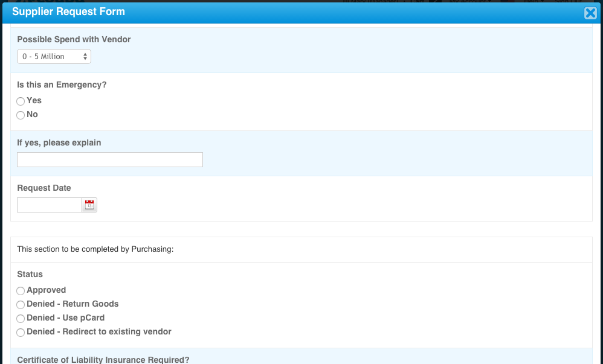Image resolution: width=603 pixels, height=364 pixels.
Task: Pick Denied - Return Goods status
Action: [21, 305]
